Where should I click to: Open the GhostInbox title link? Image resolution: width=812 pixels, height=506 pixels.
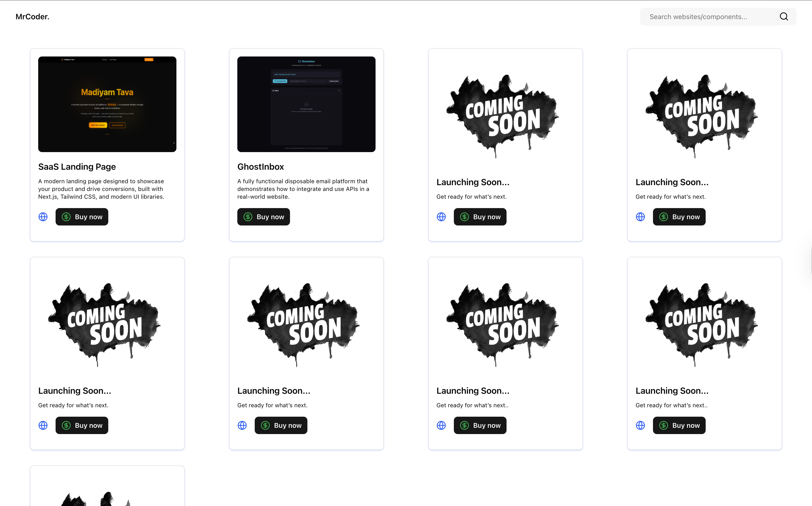pyautogui.click(x=261, y=166)
